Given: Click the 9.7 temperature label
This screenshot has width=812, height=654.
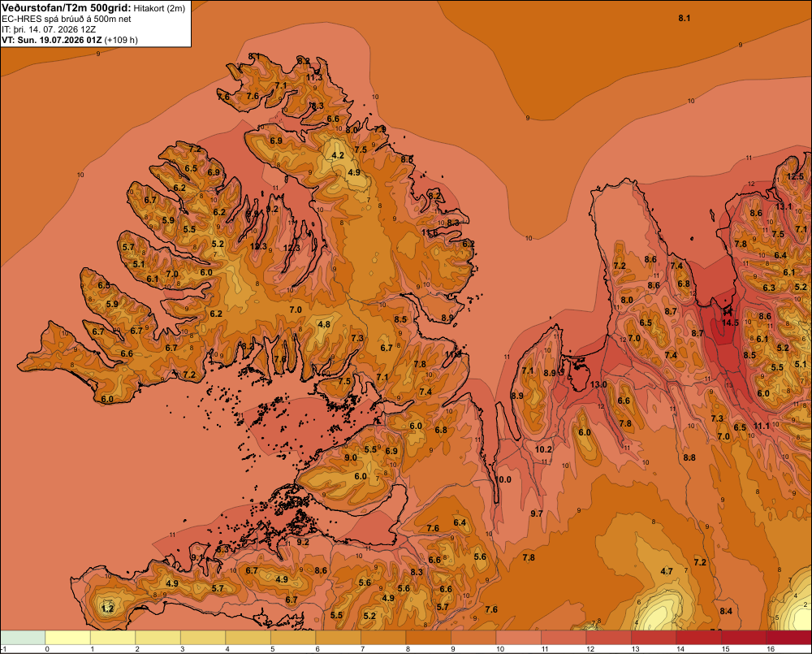Looking at the screenshot, I should (537, 513).
